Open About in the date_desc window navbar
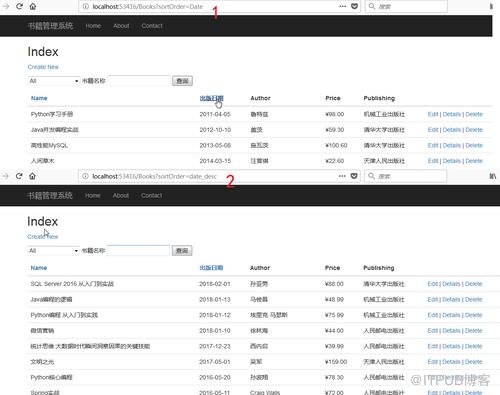Image resolution: width=500 pixels, height=395 pixels. click(121, 195)
